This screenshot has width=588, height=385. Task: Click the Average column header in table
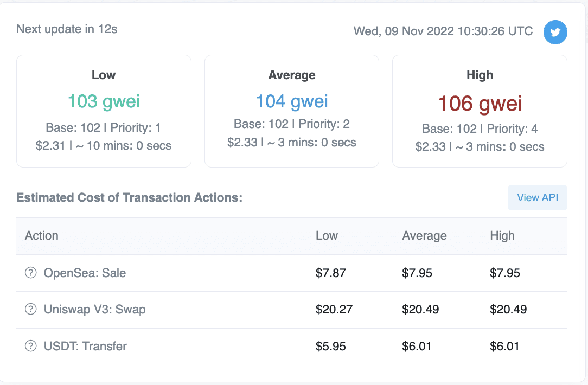point(424,236)
